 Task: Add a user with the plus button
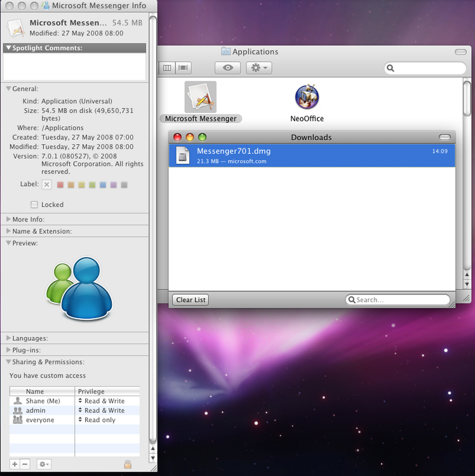coord(15,464)
